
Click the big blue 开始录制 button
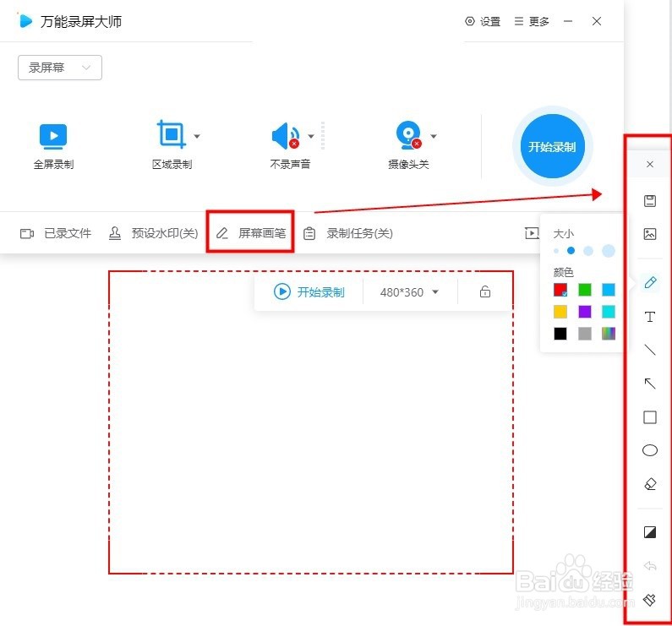[553, 146]
